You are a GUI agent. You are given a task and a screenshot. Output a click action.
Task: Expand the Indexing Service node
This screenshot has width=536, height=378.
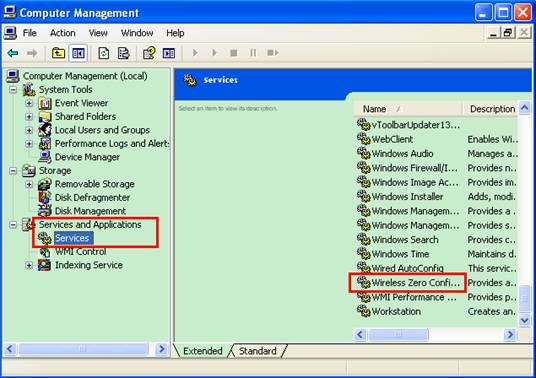click(29, 265)
